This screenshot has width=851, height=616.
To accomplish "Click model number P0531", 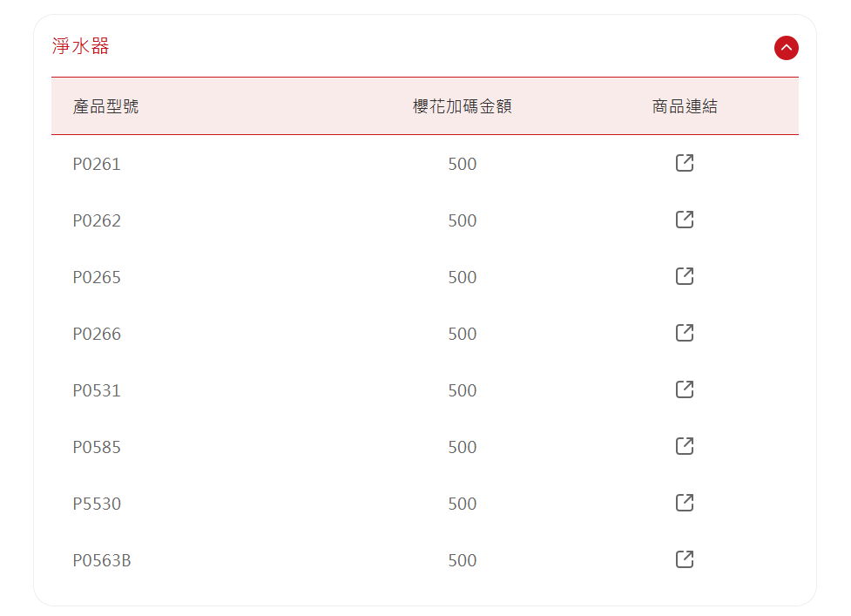I will pos(97,390).
